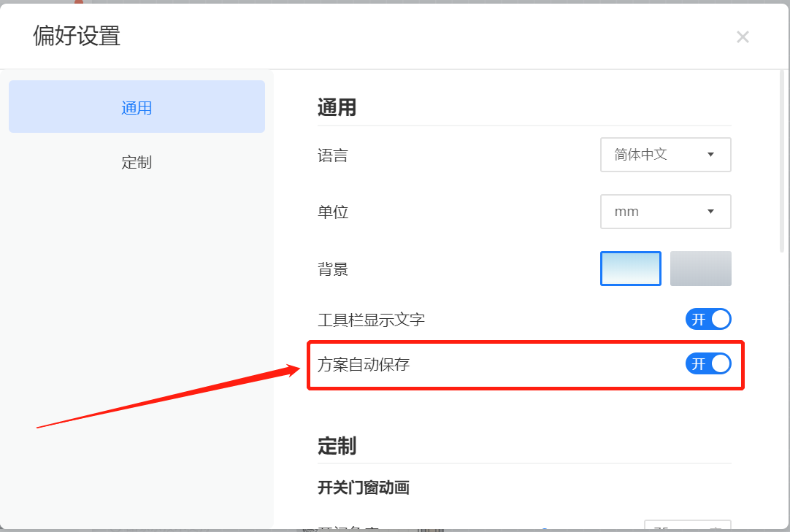Switch to the 定制 sidebar tab

137,162
